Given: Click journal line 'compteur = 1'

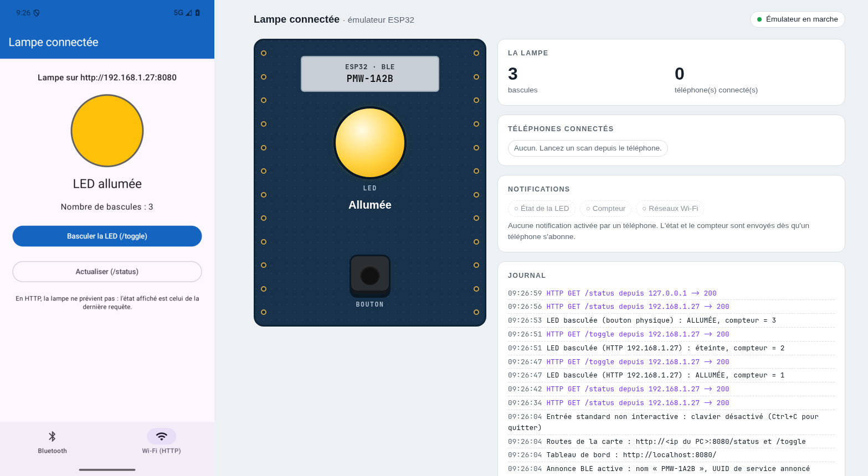Looking at the screenshot, I should (x=671, y=375).
